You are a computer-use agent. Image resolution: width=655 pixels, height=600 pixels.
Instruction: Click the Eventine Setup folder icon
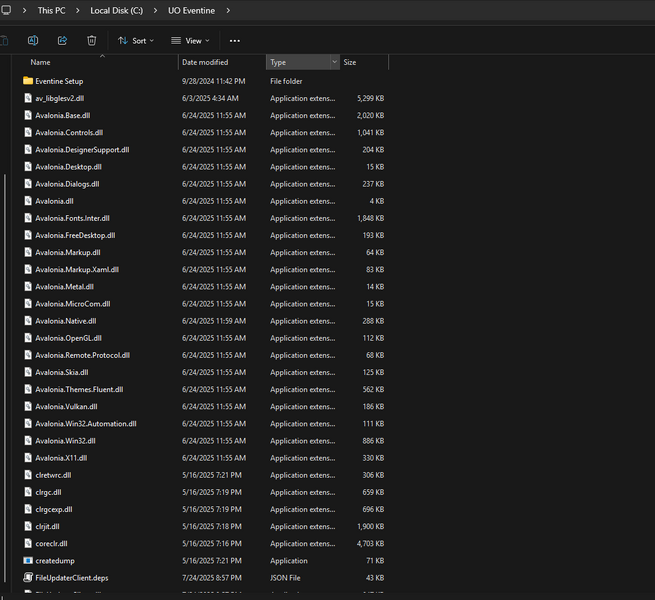28,81
